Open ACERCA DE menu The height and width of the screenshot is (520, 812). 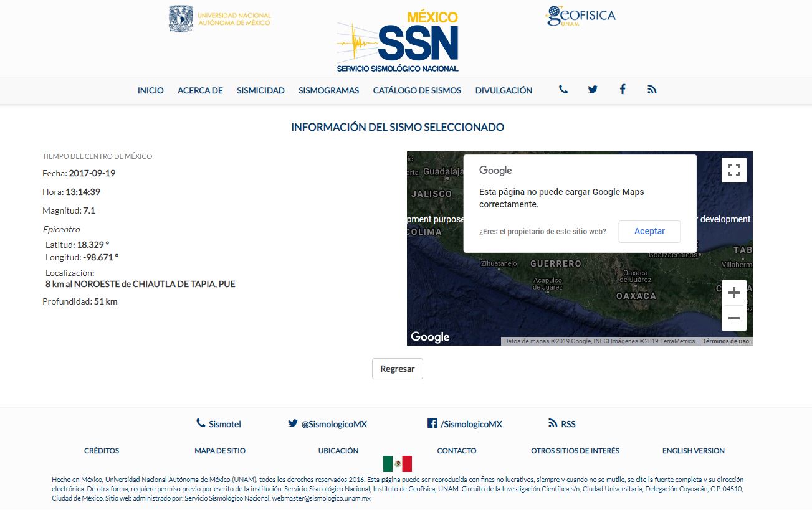pyautogui.click(x=200, y=90)
